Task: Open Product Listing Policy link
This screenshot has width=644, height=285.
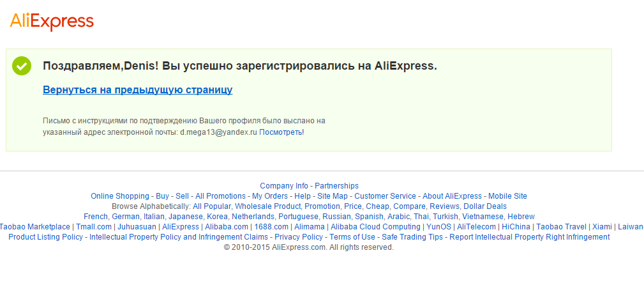Action: coord(45,237)
